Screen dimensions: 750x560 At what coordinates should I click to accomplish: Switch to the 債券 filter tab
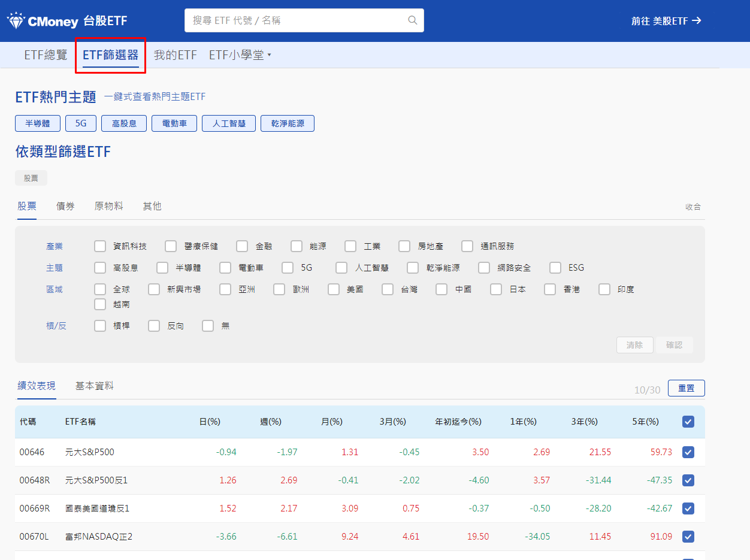65,205
